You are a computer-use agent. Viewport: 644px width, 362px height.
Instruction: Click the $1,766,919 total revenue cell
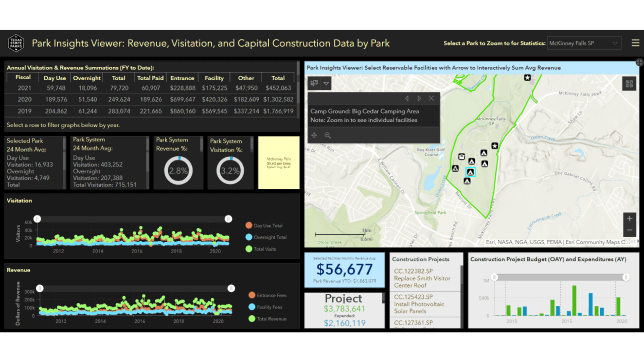(x=278, y=111)
